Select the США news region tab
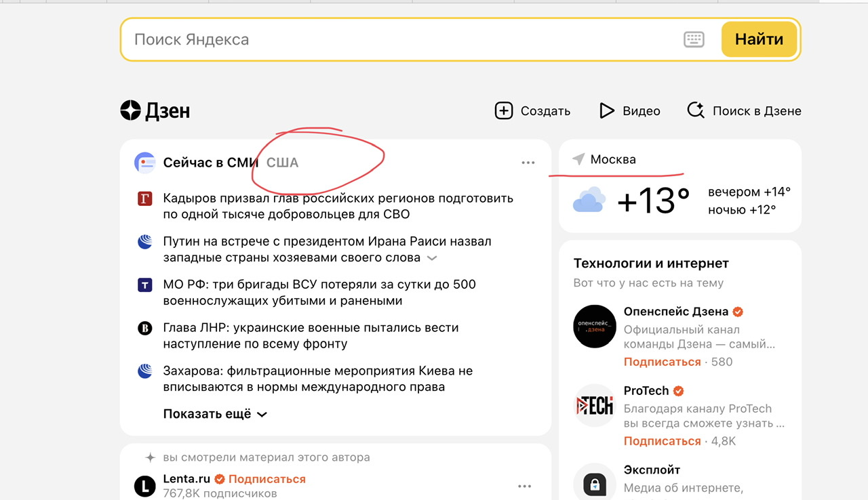This screenshot has height=500, width=868. tap(282, 163)
